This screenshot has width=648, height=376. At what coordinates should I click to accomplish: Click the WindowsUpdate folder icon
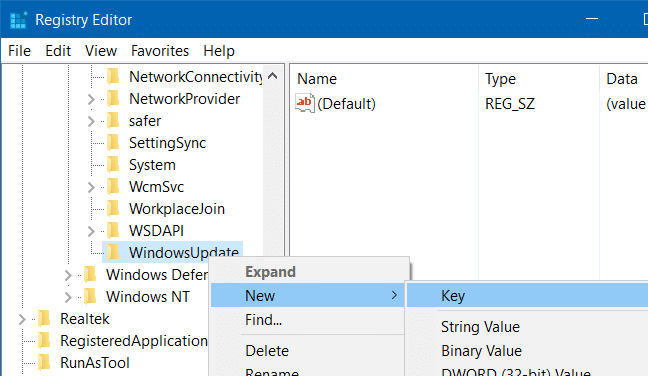click(x=113, y=252)
